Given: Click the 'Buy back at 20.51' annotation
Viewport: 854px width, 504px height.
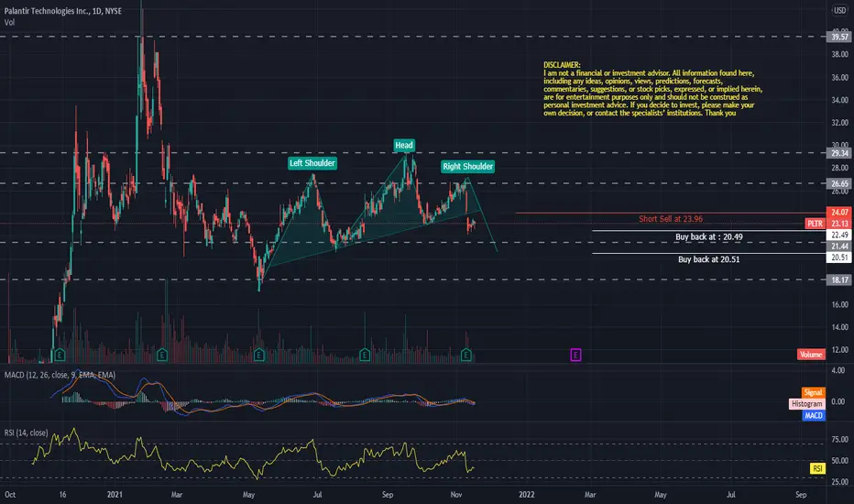Looking at the screenshot, I should (x=708, y=259).
